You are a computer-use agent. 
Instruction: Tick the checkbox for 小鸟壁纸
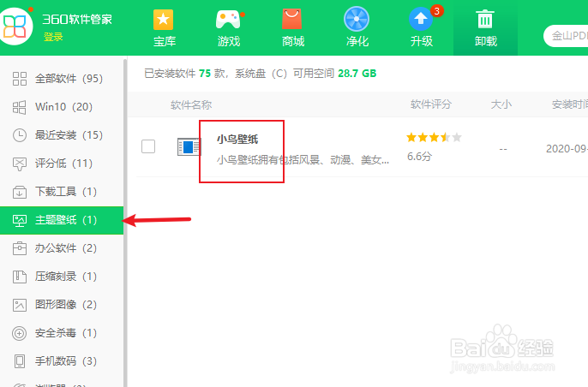(148, 146)
